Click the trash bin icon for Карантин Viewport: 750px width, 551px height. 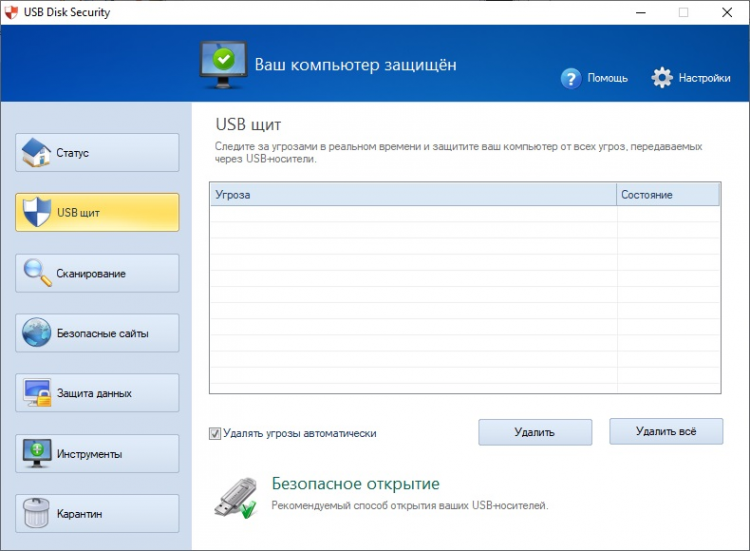[36, 513]
